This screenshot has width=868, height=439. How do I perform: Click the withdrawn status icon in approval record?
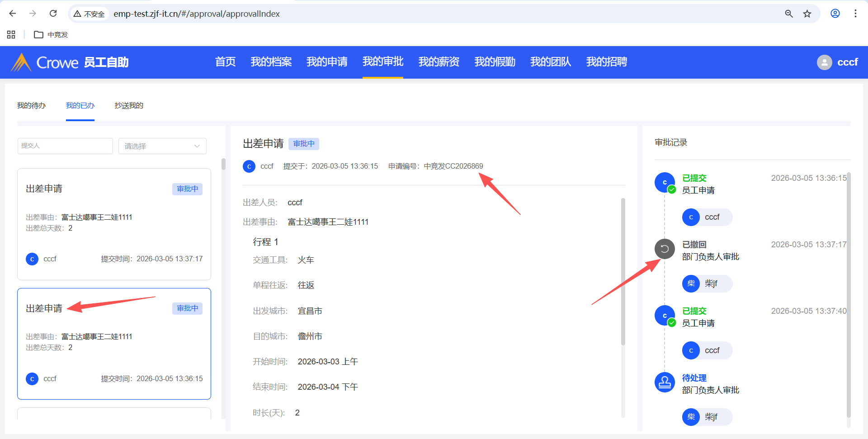pyautogui.click(x=665, y=249)
